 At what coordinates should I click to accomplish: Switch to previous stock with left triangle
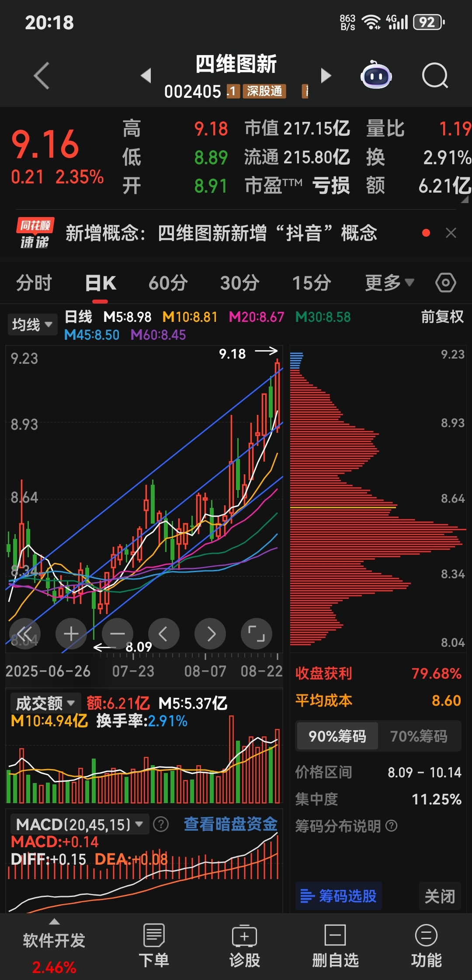[x=146, y=75]
